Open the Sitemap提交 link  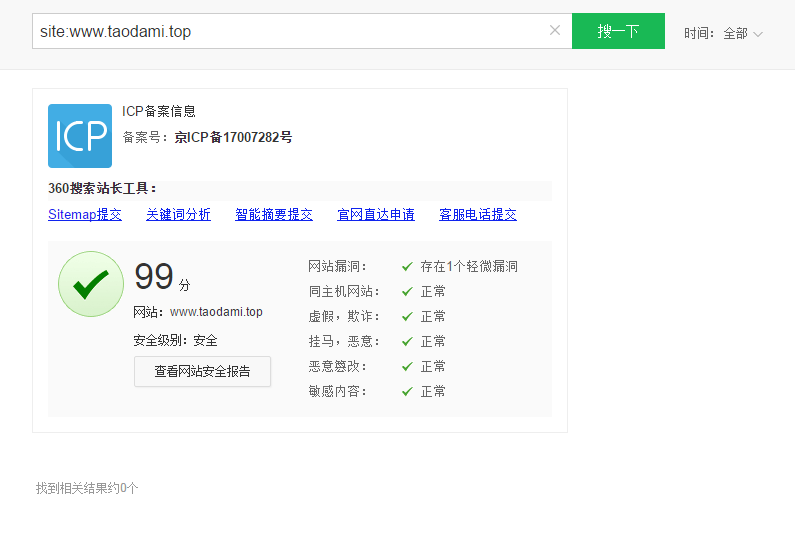pyautogui.click(x=85, y=214)
